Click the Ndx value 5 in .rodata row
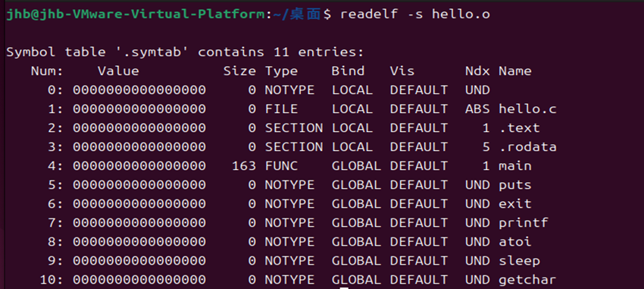Viewport: 644px width, 289px height. (486, 146)
